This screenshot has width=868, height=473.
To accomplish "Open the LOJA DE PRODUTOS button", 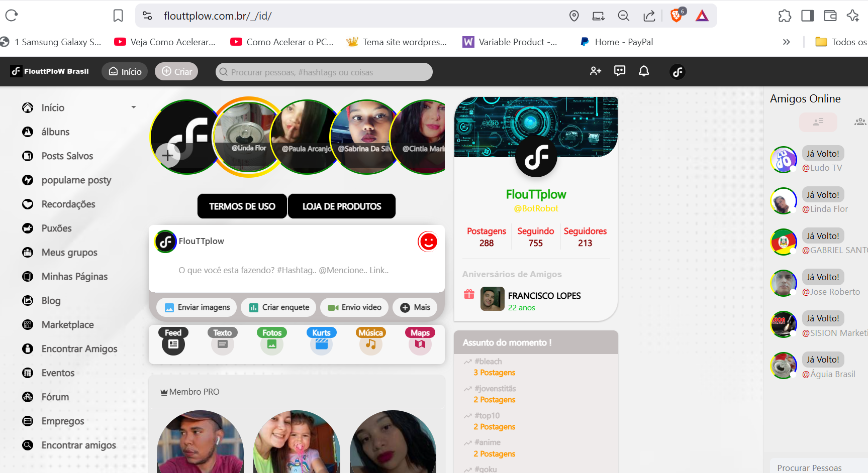I will 342,206.
